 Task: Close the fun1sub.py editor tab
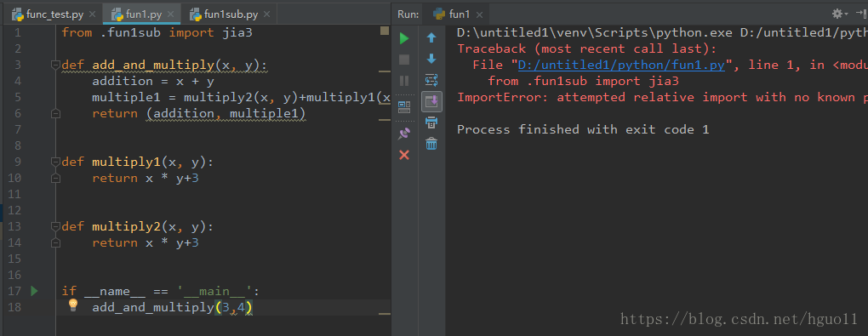coord(268,15)
